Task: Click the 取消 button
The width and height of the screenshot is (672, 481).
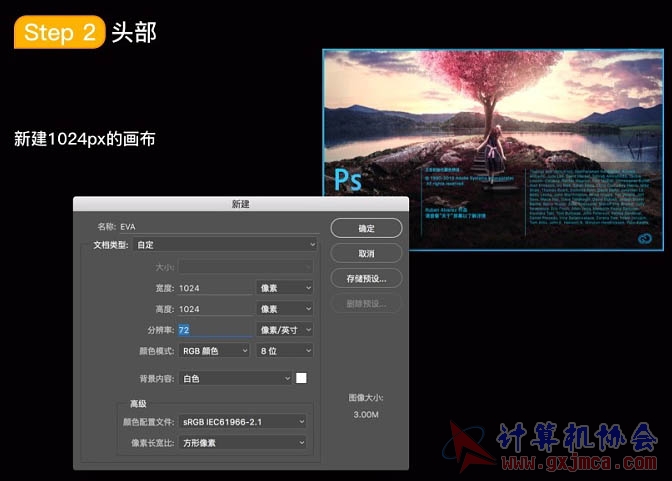Action: (366, 253)
